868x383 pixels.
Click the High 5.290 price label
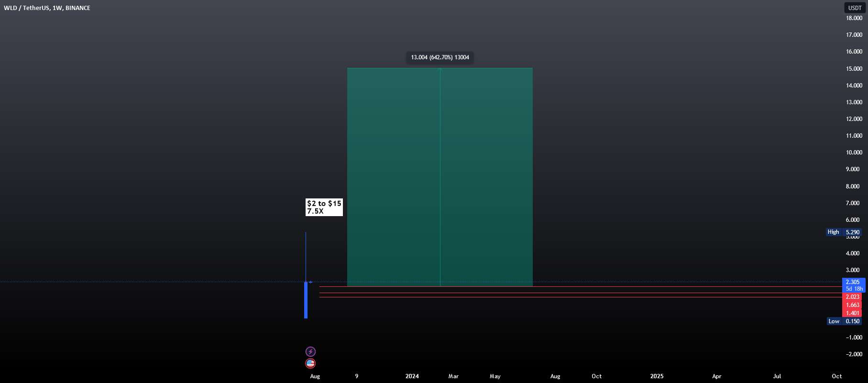pyautogui.click(x=844, y=232)
